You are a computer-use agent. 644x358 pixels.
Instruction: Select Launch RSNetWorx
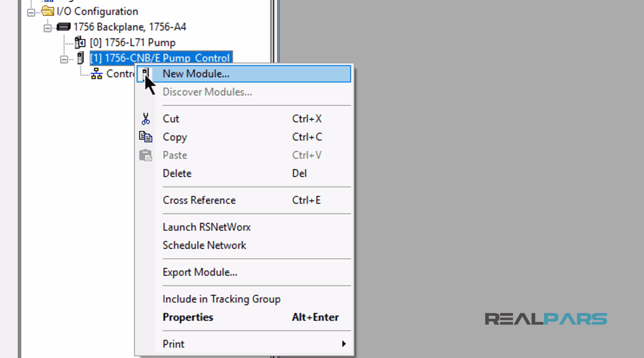pyautogui.click(x=206, y=227)
